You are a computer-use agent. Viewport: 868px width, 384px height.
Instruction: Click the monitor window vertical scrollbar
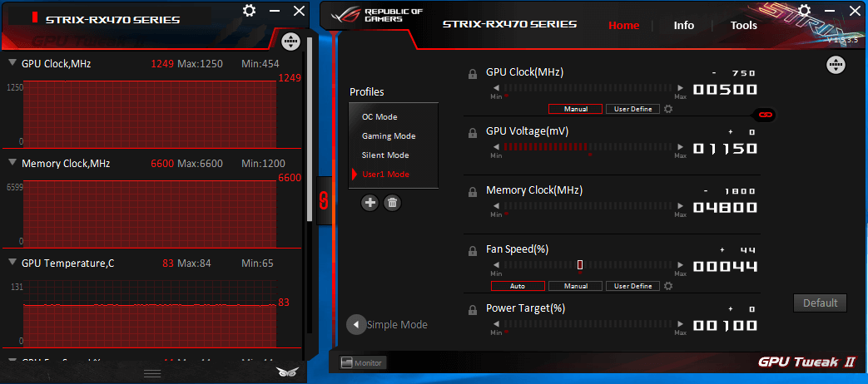coord(310,130)
